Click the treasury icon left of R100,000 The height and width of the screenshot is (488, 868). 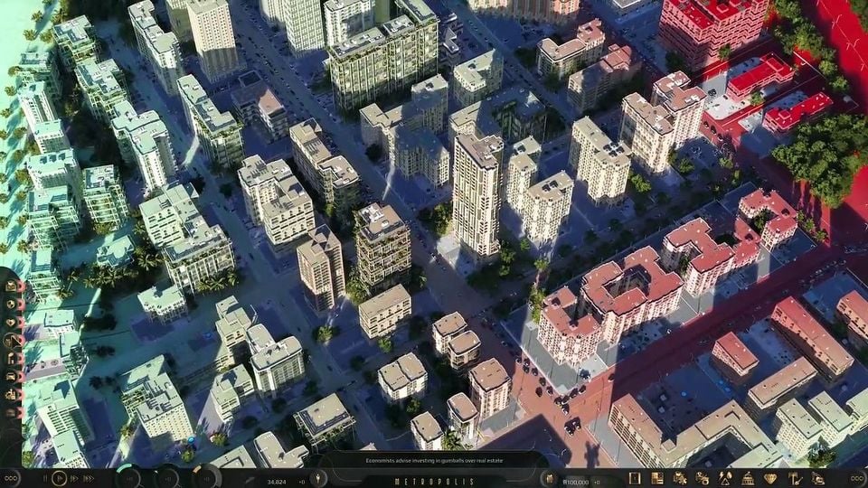[549, 479]
